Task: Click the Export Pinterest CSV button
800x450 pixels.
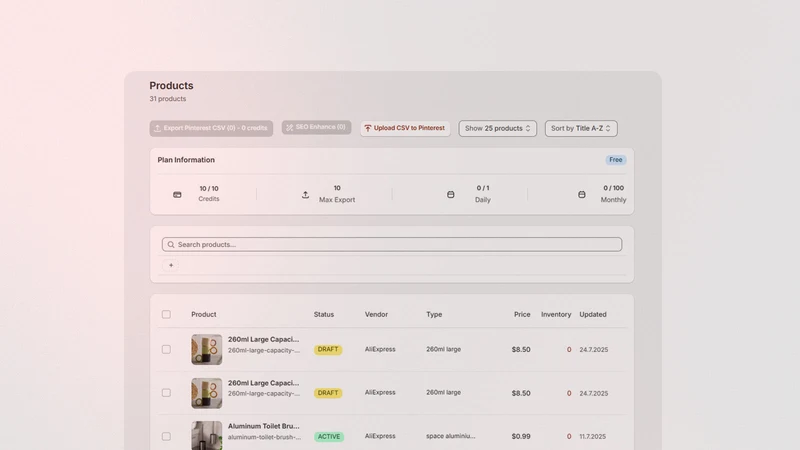Action: click(211, 128)
